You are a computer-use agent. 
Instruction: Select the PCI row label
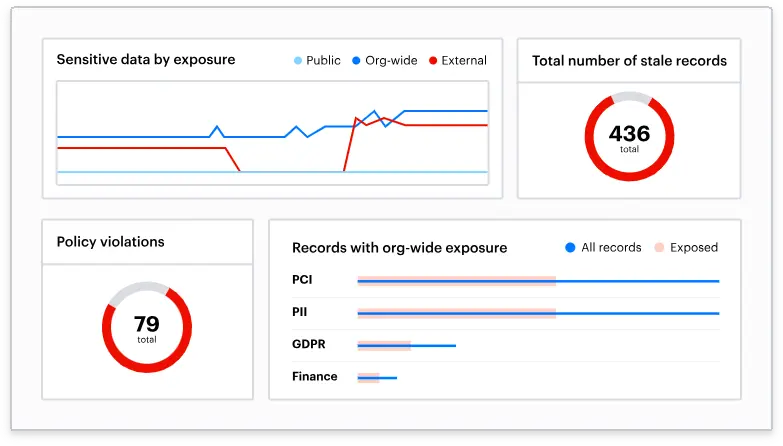(x=302, y=280)
